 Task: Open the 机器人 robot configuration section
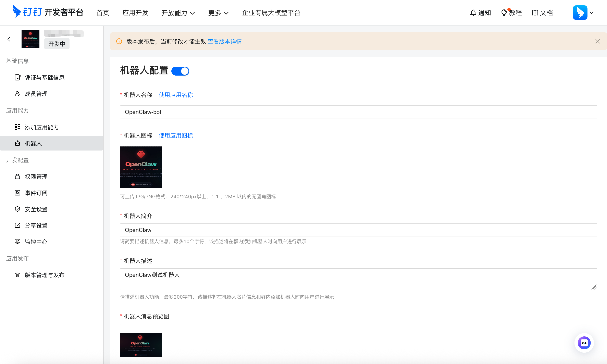click(x=33, y=143)
